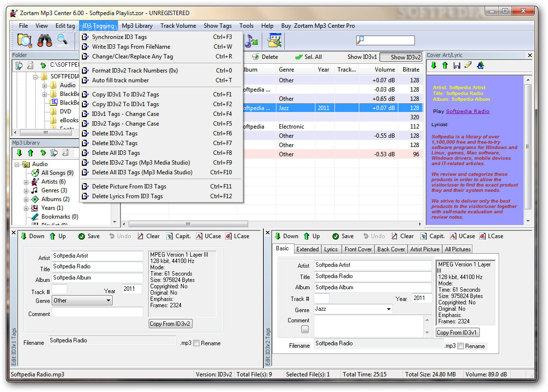This screenshot has height=392, width=548.
Task: Choose Write ID3 Tags From FileName
Action: coord(161,47)
